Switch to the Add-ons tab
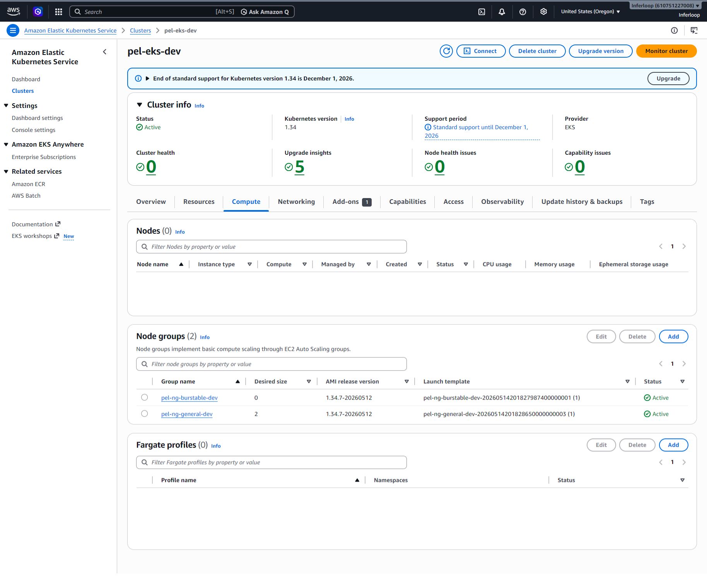This screenshot has height=588, width=707. (x=352, y=202)
